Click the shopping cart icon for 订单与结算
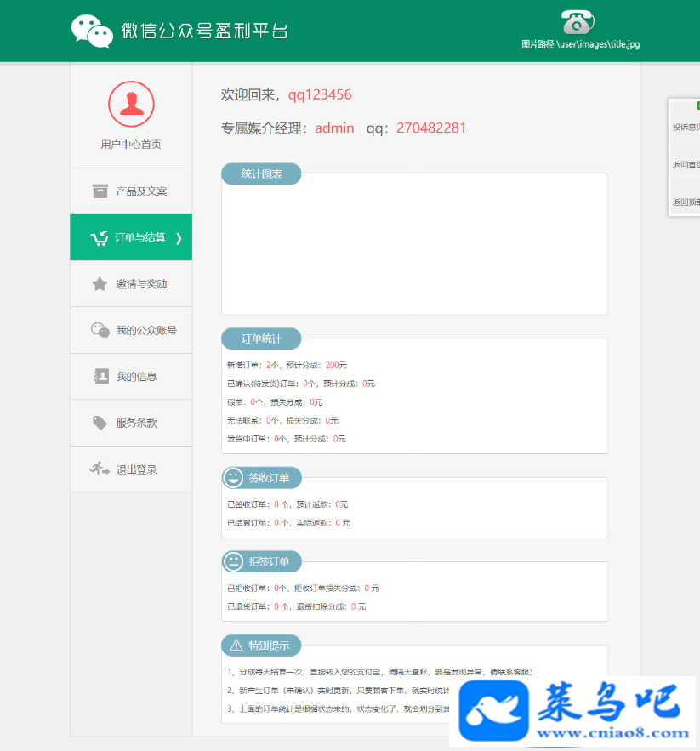Image resolution: width=700 pixels, height=751 pixels. pyautogui.click(x=100, y=238)
